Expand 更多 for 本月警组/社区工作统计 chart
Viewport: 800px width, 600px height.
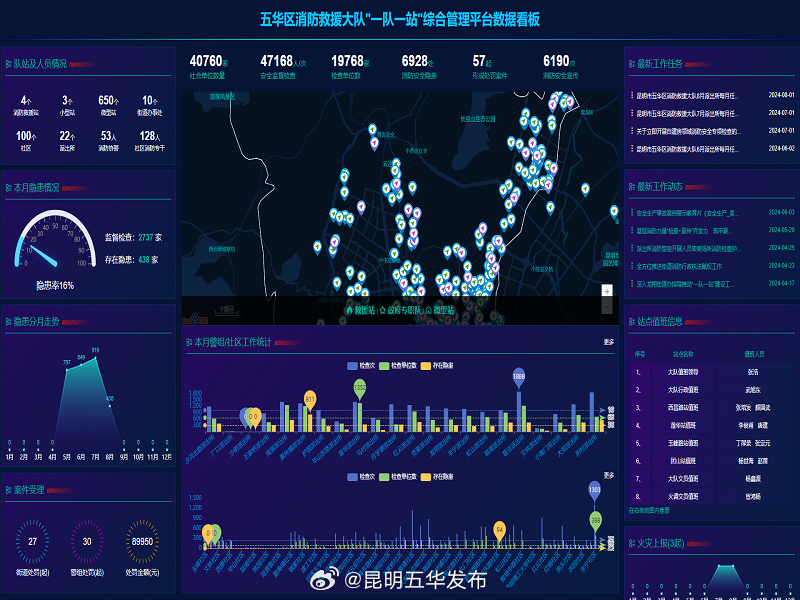coord(609,342)
